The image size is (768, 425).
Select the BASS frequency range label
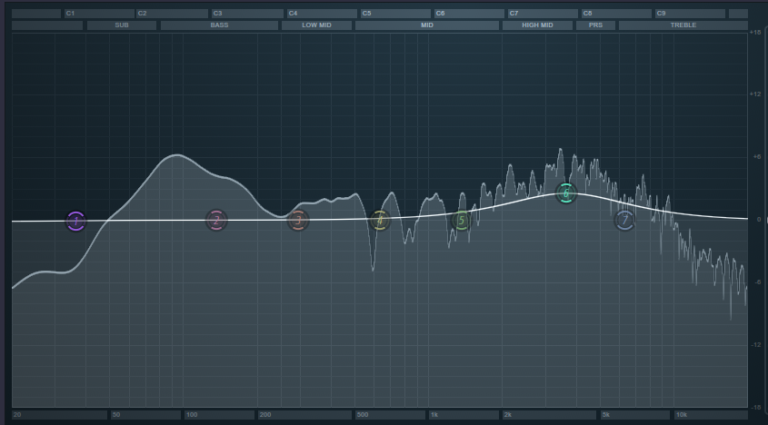219,25
